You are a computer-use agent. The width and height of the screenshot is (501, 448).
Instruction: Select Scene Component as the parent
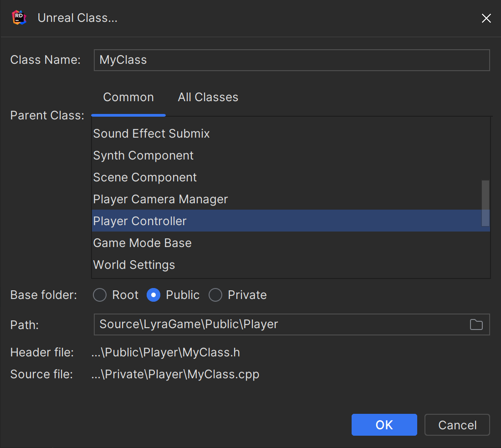[x=145, y=177]
